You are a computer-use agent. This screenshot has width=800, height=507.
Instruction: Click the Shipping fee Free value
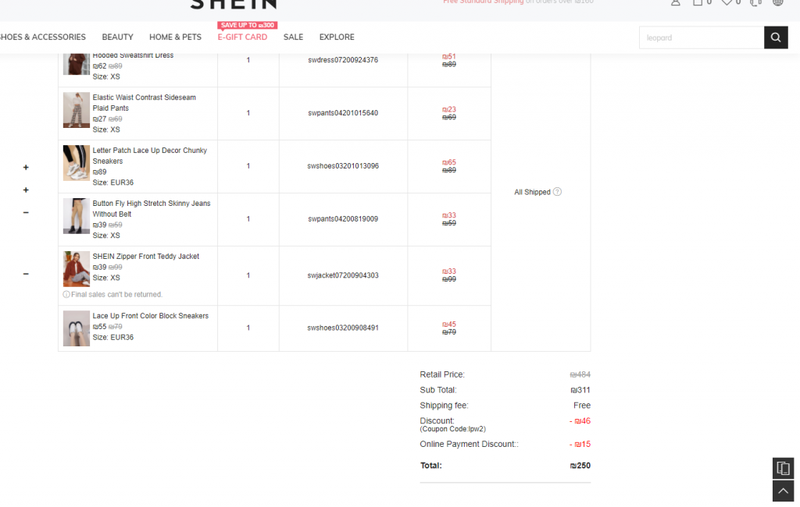(x=582, y=405)
